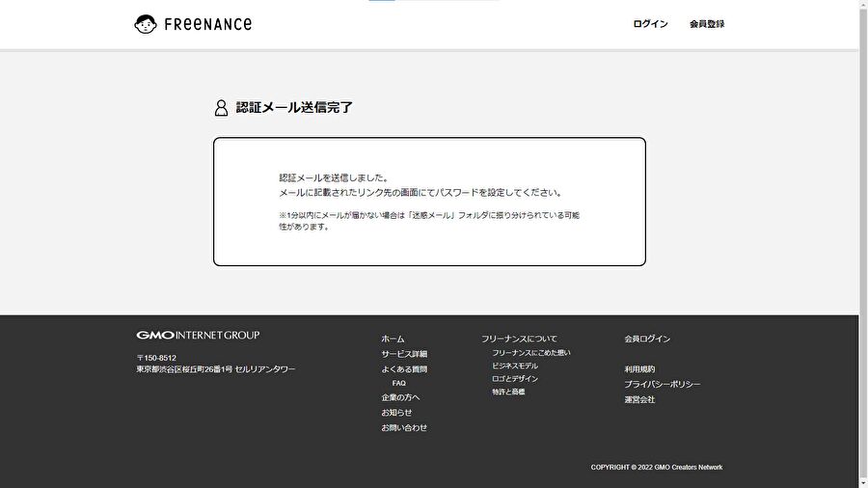
Task: Click the お問い合わせ footer link
Action: click(x=404, y=428)
